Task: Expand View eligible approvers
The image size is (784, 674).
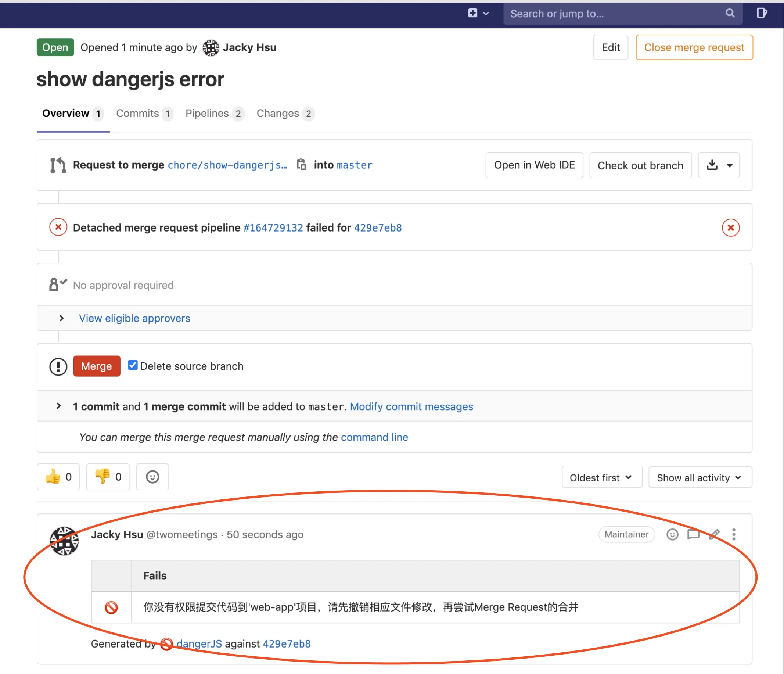Action: tap(134, 318)
